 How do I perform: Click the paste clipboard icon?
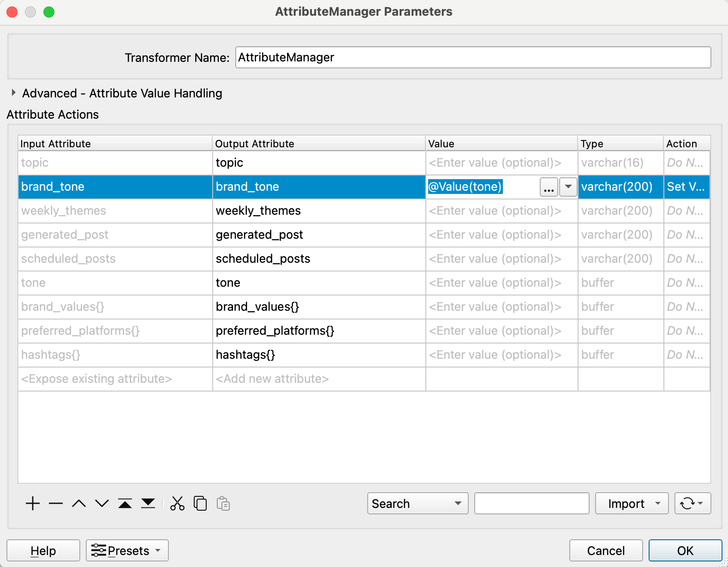pyautogui.click(x=223, y=503)
